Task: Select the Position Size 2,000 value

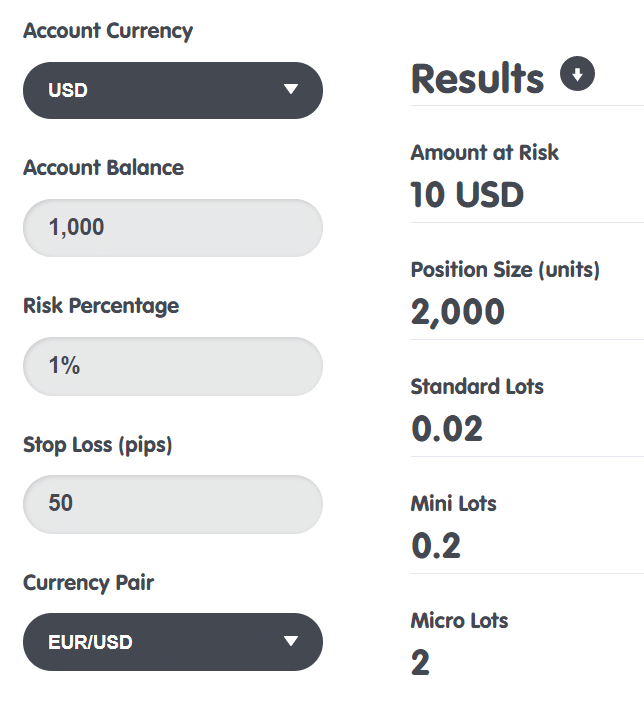Action: 457,312
